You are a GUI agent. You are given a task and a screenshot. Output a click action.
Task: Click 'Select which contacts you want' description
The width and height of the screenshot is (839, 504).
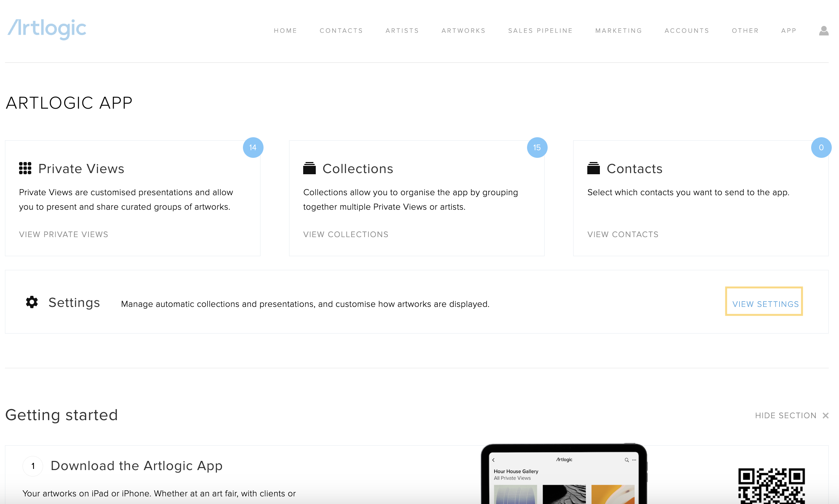point(688,193)
